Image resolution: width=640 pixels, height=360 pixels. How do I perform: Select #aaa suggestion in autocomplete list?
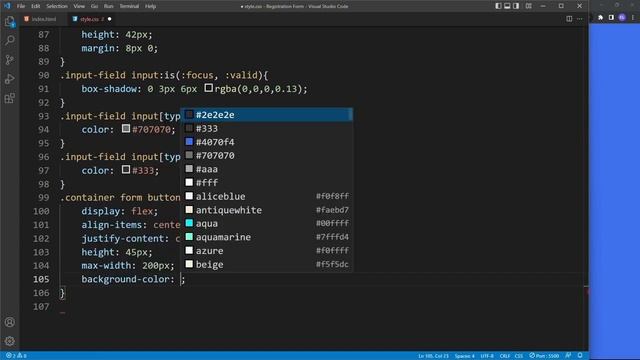click(267, 169)
